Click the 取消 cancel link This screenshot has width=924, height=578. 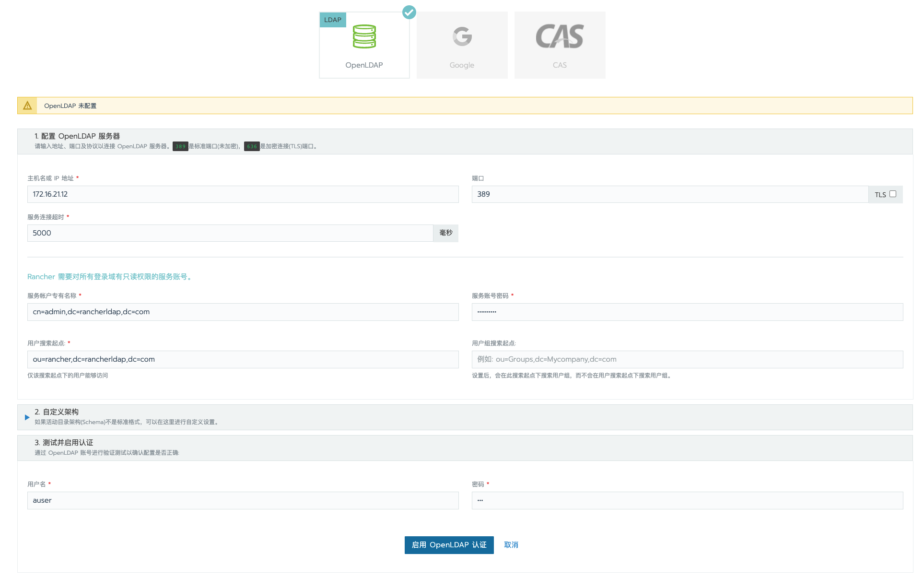(511, 545)
